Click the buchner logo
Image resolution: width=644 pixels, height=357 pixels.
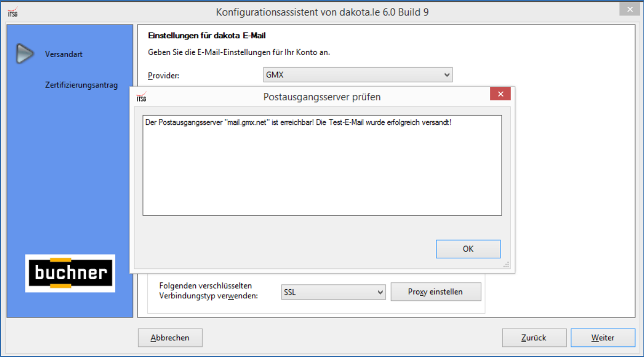tap(70, 273)
